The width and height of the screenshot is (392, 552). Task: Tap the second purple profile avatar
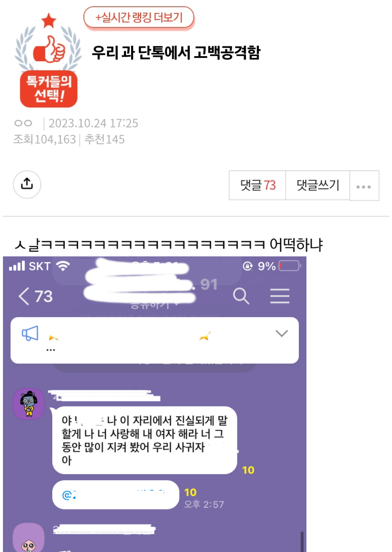[x=29, y=538]
